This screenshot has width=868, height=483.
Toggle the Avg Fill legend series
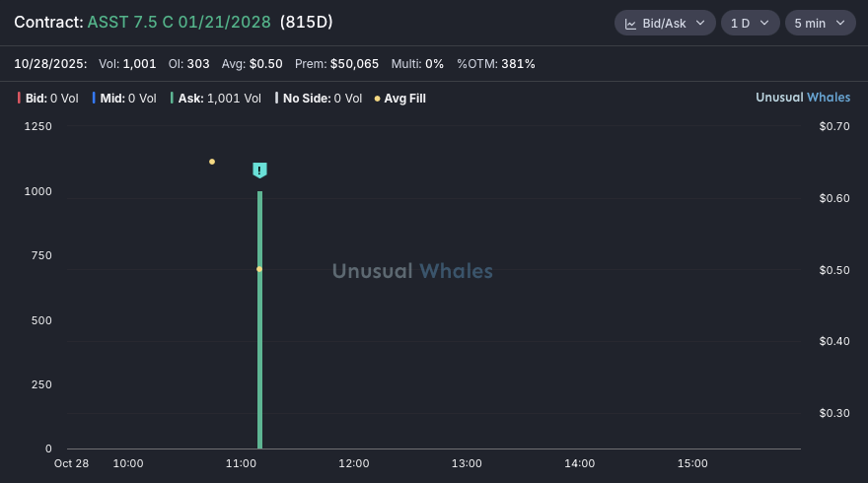(x=400, y=99)
